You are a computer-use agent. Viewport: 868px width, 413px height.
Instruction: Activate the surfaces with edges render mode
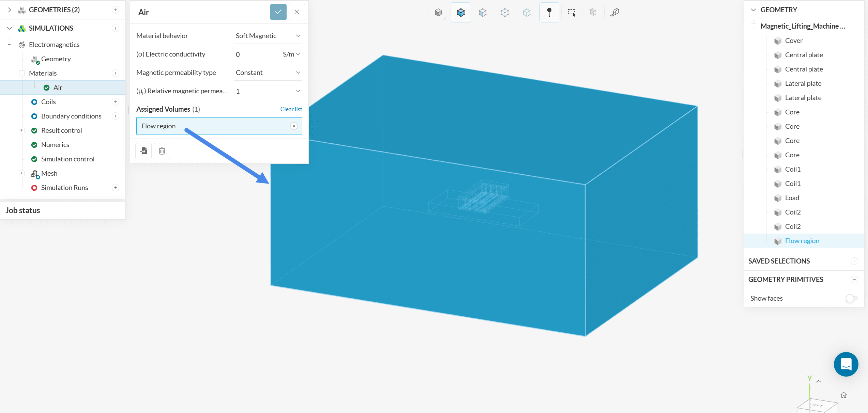pyautogui.click(x=461, y=13)
